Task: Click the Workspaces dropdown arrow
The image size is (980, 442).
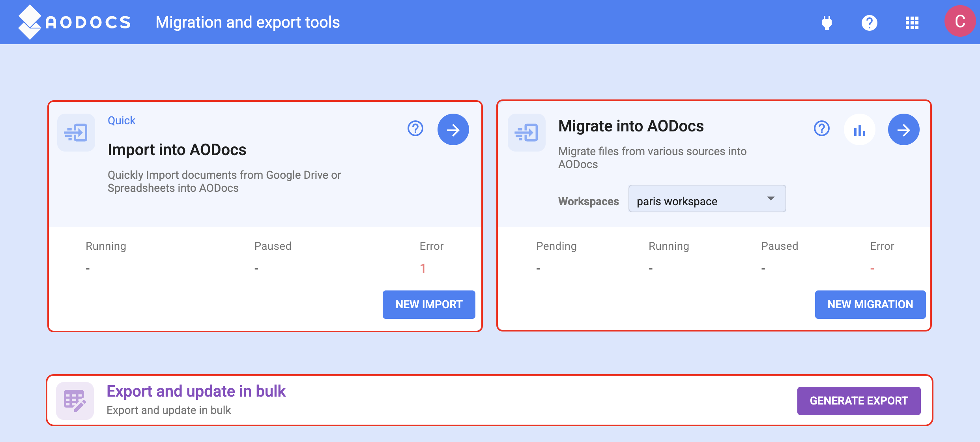Action: [x=771, y=199]
